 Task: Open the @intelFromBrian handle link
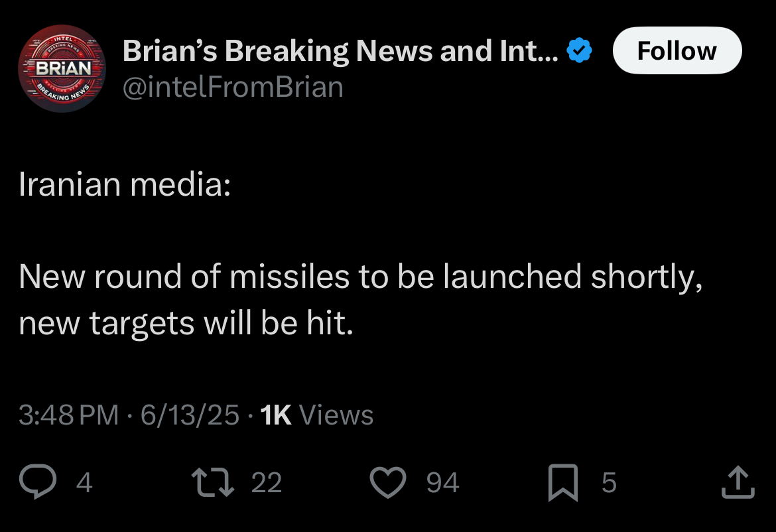pos(233,87)
